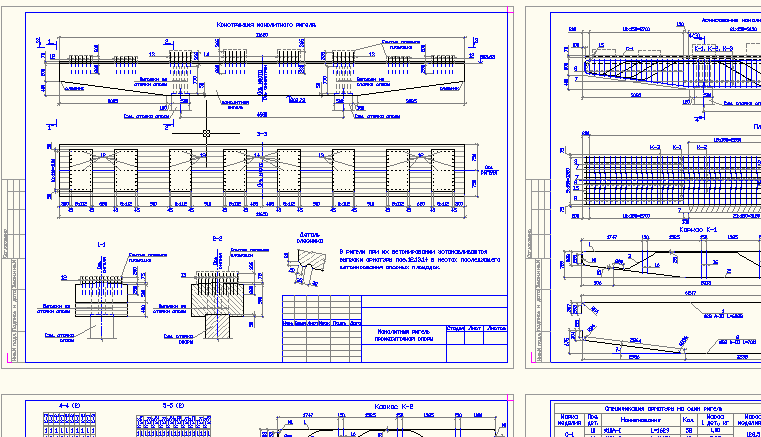This screenshot has width=761, height=437.
Task: Select the 'К-1, К-2, К-3' callout on reinforcement sheet
Action: (x=713, y=49)
